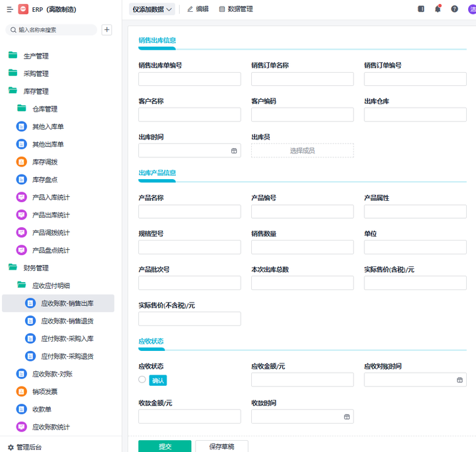Click calendar icon in 收款时间 field
The width and height of the screenshot is (476, 452).
pos(346,417)
